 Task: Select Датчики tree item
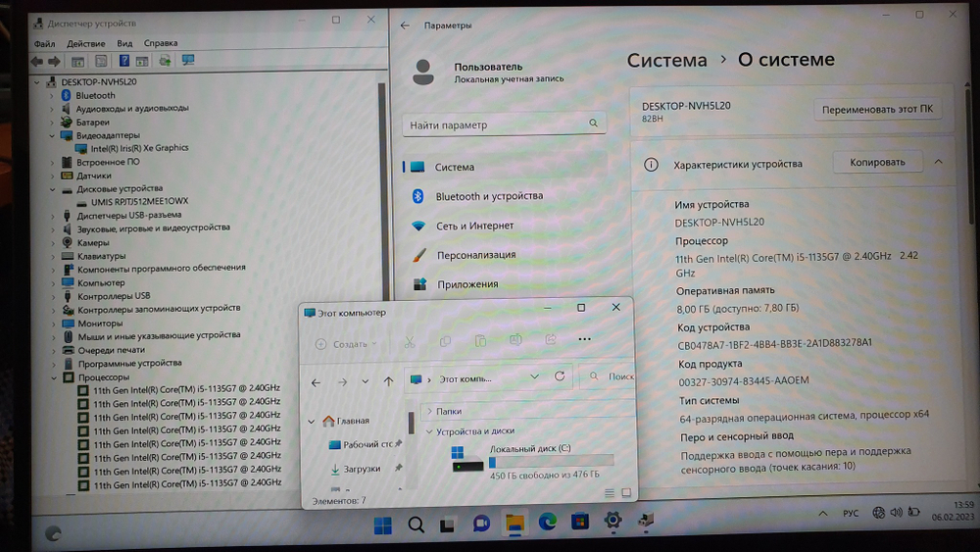[x=93, y=176]
